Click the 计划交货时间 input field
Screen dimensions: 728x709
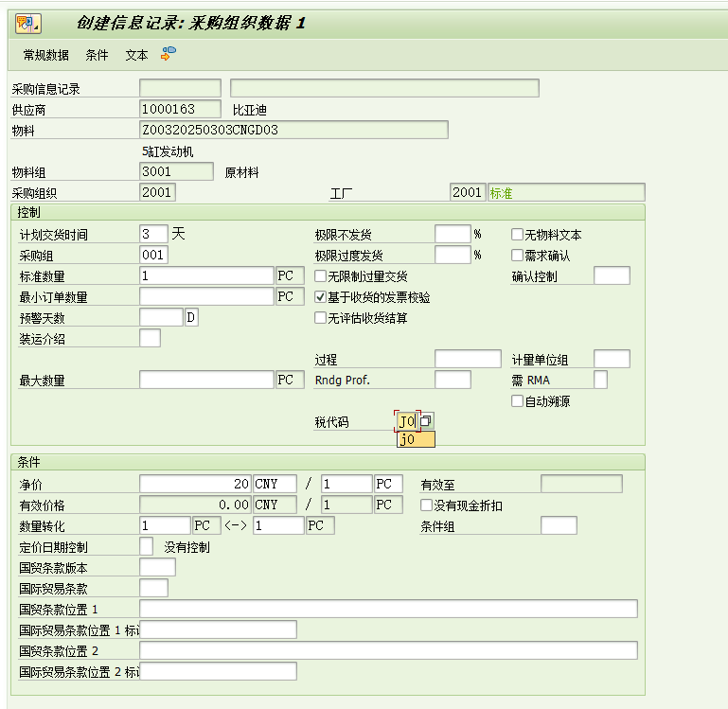(152, 234)
